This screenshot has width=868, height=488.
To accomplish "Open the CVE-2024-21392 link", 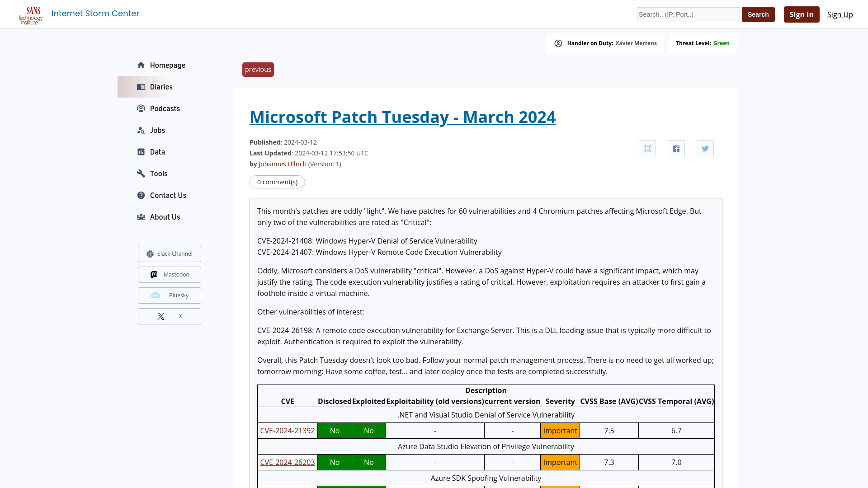I will tap(288, 431).
